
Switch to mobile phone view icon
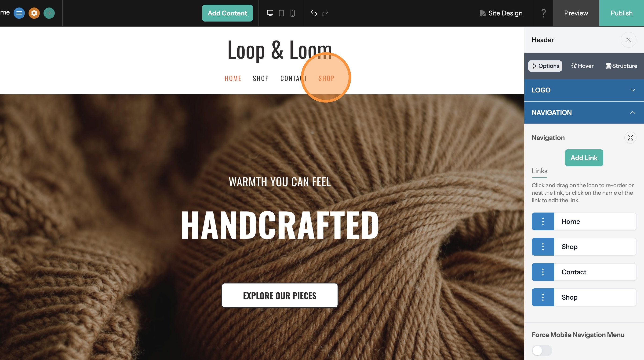292,13
